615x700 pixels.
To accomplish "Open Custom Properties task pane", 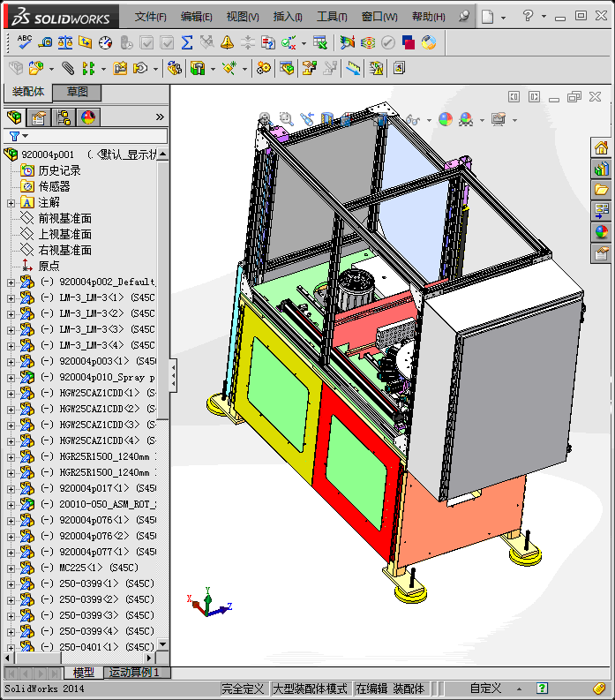I will (601, 253).
